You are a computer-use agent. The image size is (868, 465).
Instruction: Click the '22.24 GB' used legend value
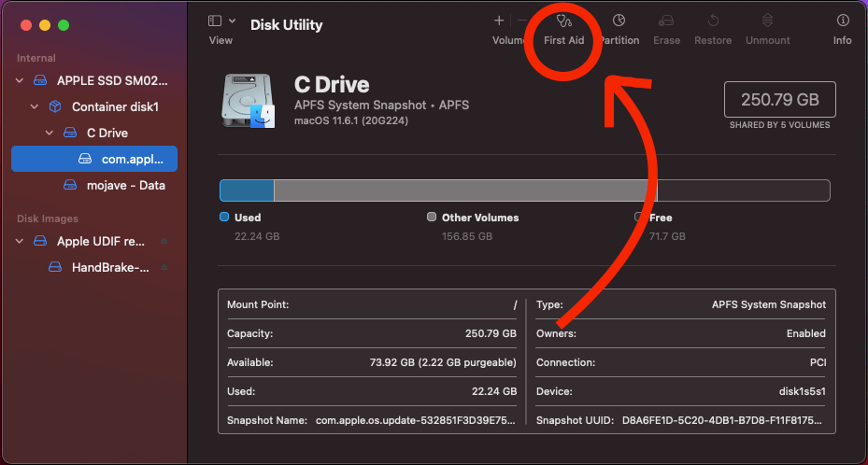[x=257, y=236]
